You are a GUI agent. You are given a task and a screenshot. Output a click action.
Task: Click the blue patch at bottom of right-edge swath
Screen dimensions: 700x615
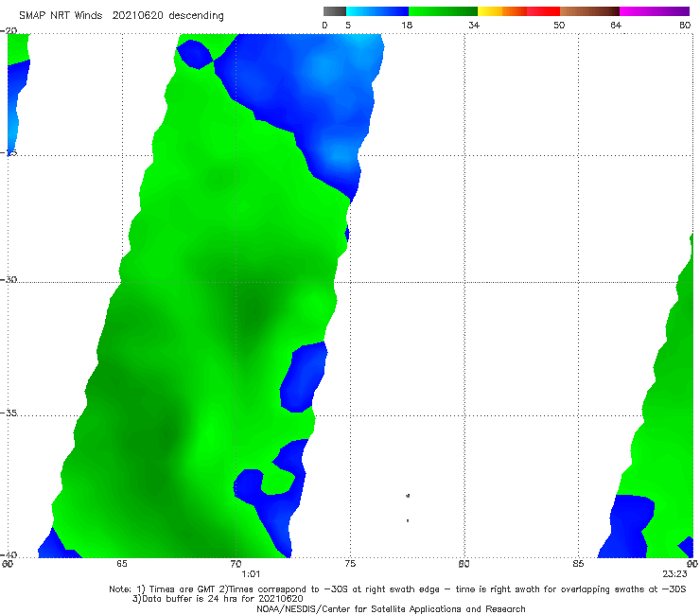[x=627, y=527]
